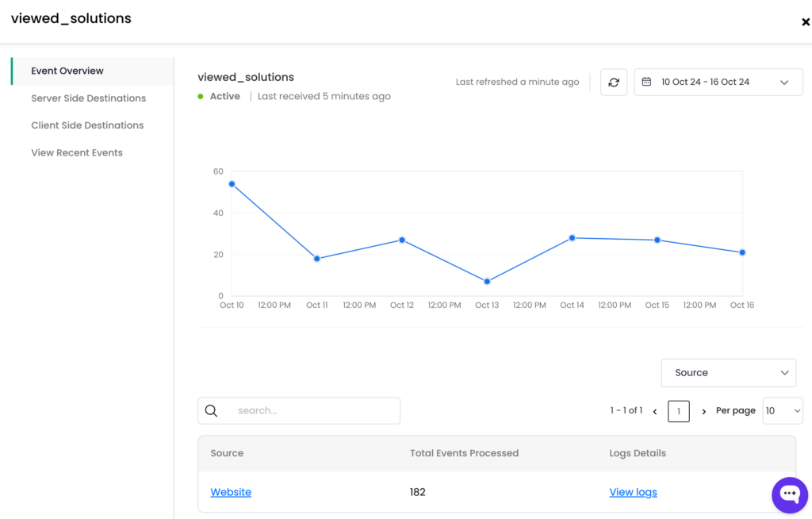Viewport: 812px width, 519px height.
Task: Click the Active status label
Action: coord(224,97)
